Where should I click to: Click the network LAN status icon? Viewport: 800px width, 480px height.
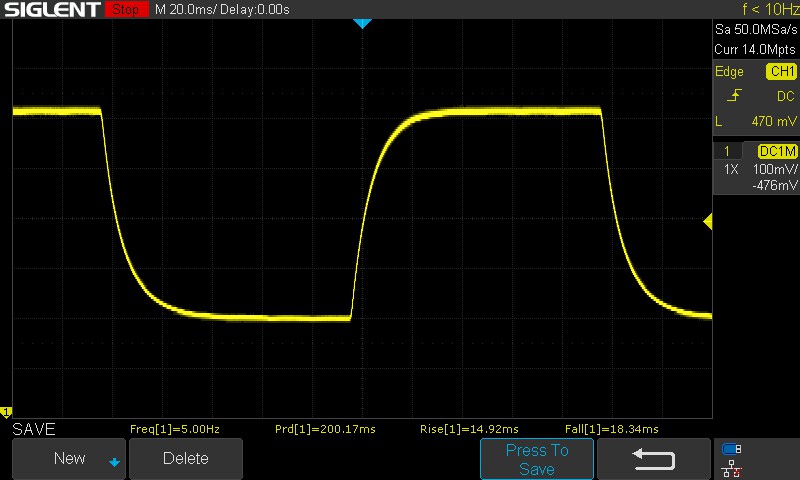(732, 468)
